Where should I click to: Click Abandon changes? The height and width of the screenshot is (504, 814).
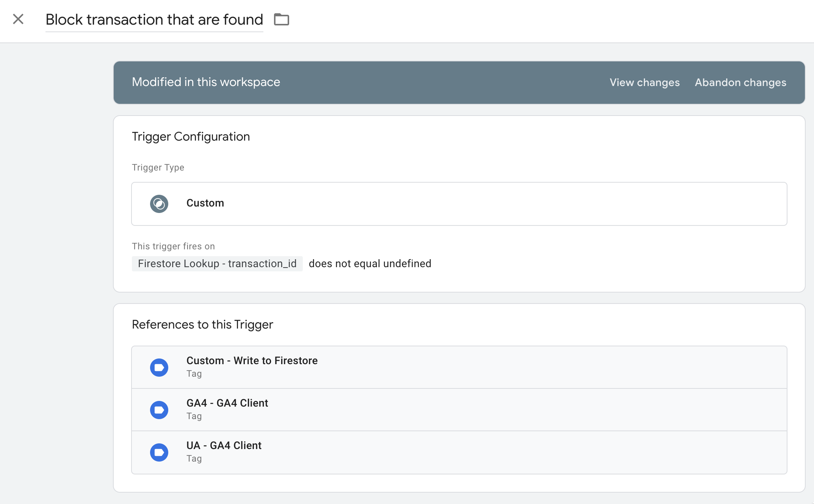tap(740, 82)
